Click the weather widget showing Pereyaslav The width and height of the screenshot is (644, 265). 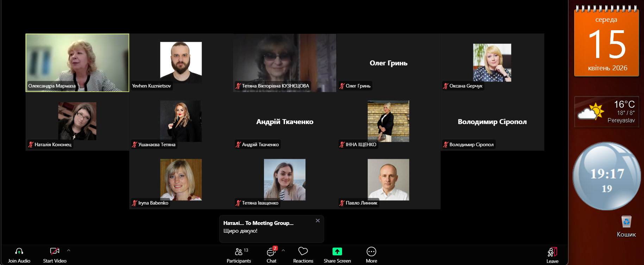pos(607,112)
